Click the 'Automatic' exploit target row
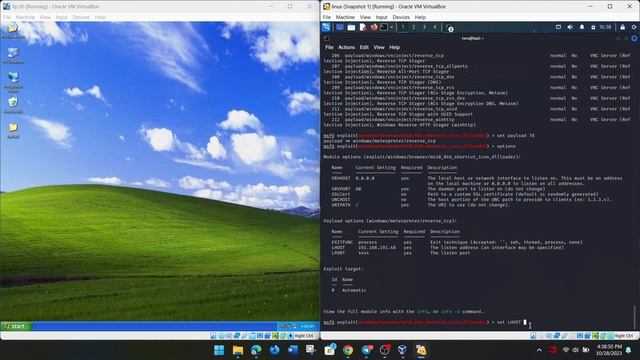The width and height of the screenshot is (640, 360). (353, 290)
